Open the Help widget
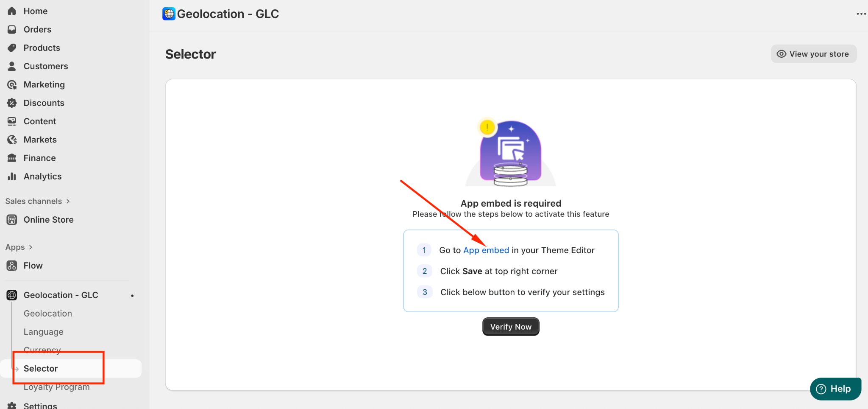868x409 pixels. (x=835, y=389)
